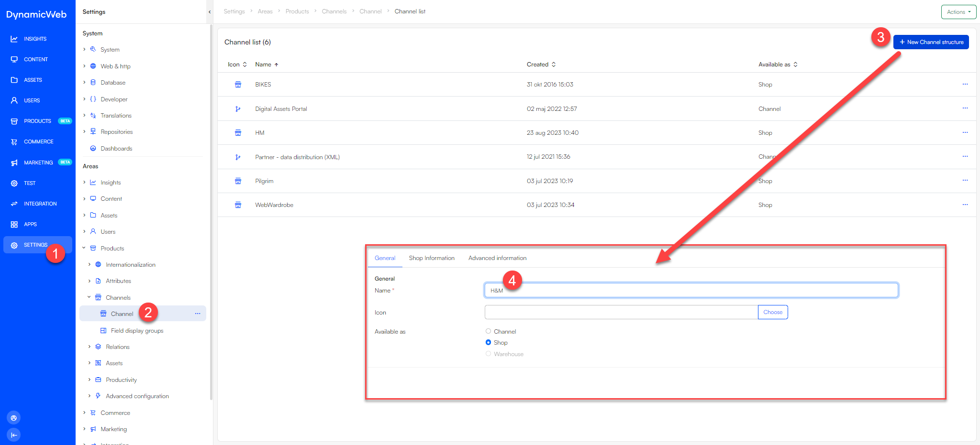Collapse the main navigation sidebar

point(14,435)
